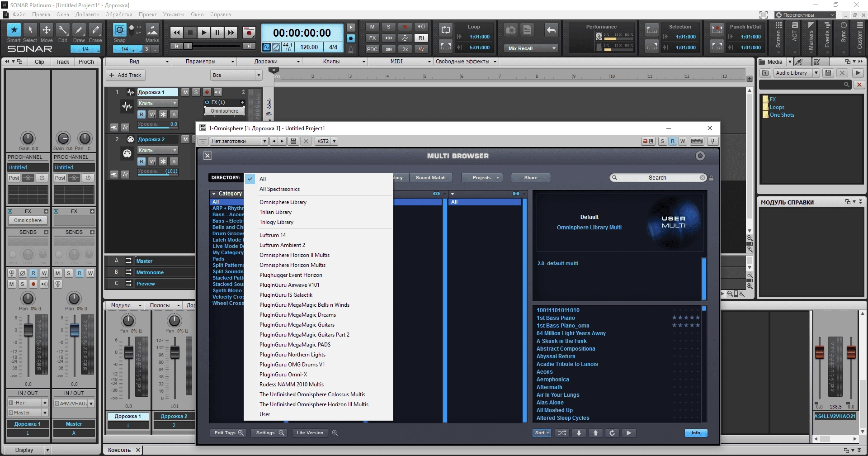Click the shuffle icon in Multi Browser
Screen dimensions: 868x456
pos(562,433)
